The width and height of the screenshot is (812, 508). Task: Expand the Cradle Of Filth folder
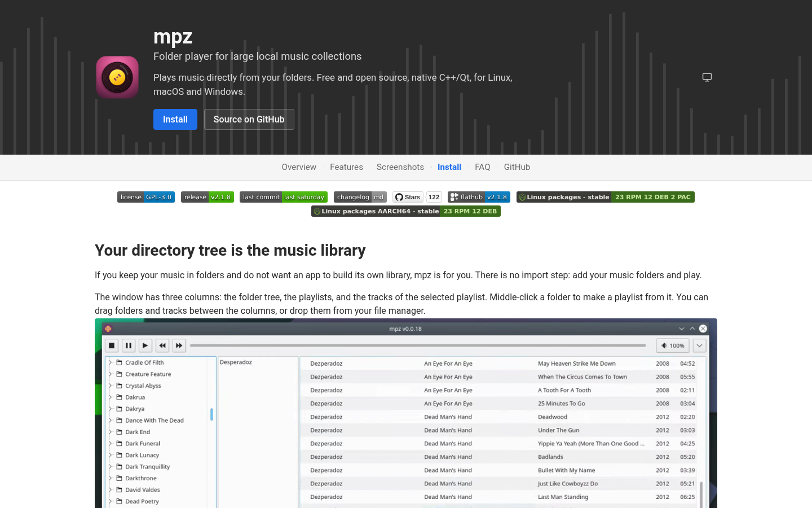coord(111,362)
